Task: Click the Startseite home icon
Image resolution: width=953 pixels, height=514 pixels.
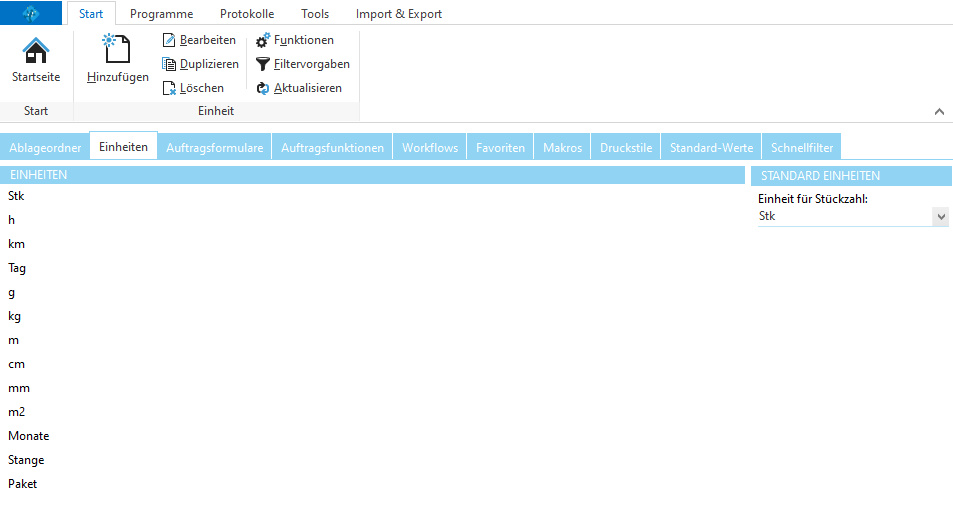Action: pos(36,51)
